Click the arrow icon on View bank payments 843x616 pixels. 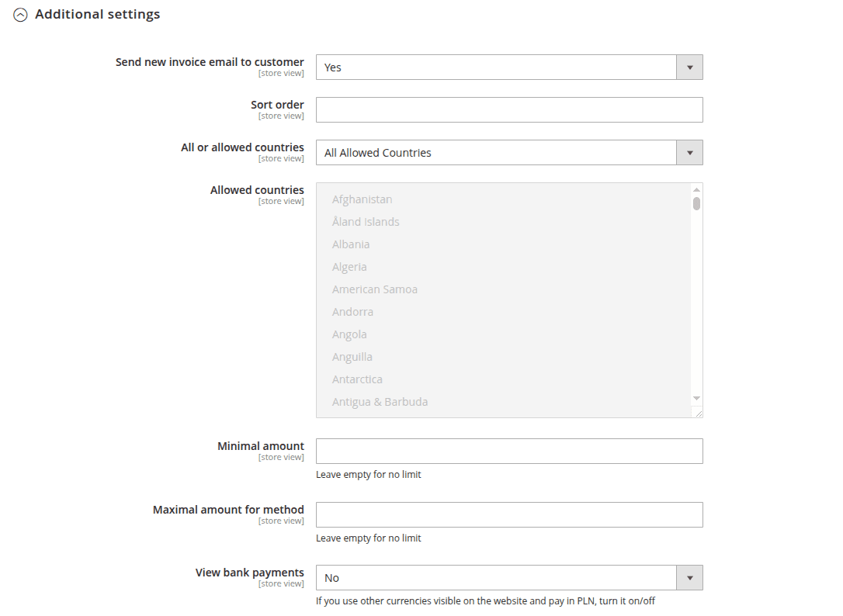689,577
